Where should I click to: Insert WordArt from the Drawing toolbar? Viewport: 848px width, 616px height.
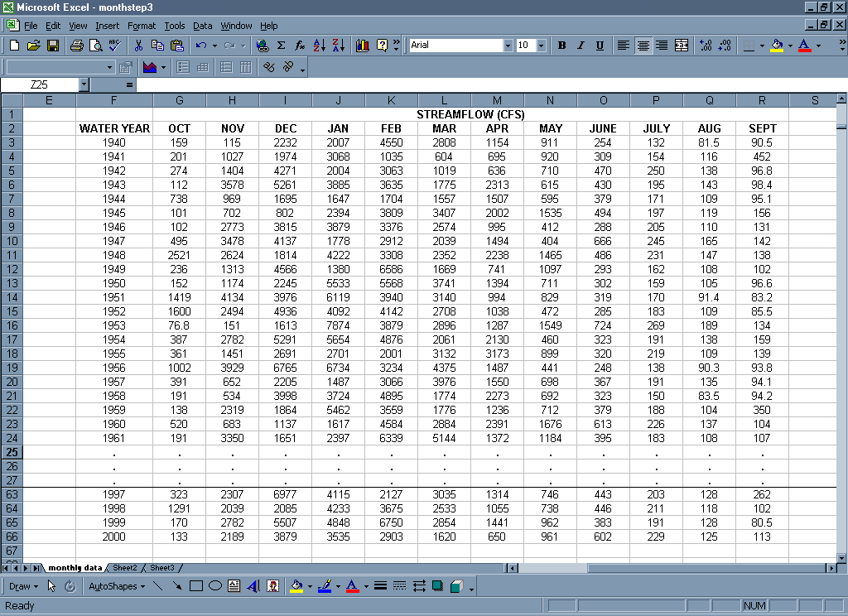(x=253, y=586)
